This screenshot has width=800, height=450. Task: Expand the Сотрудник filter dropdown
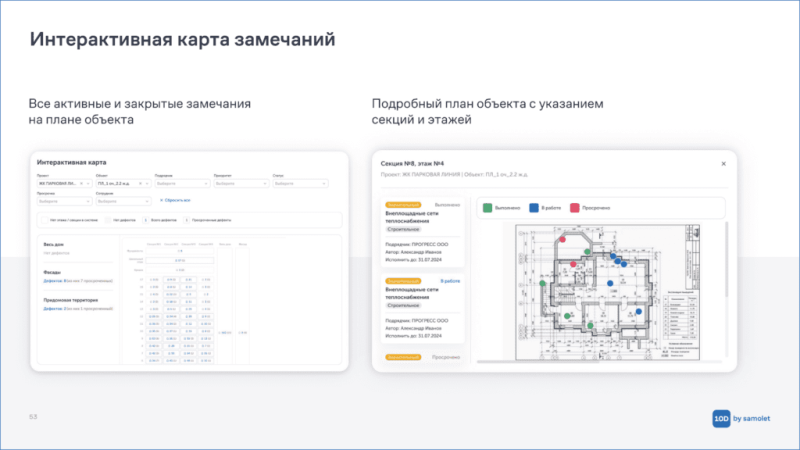tap(123, 202)
